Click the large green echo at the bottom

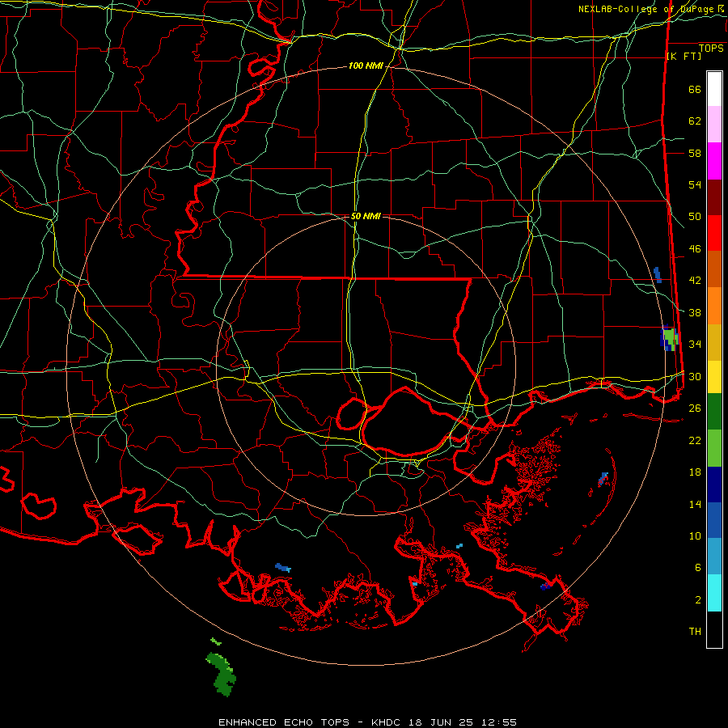click(222, 673)
